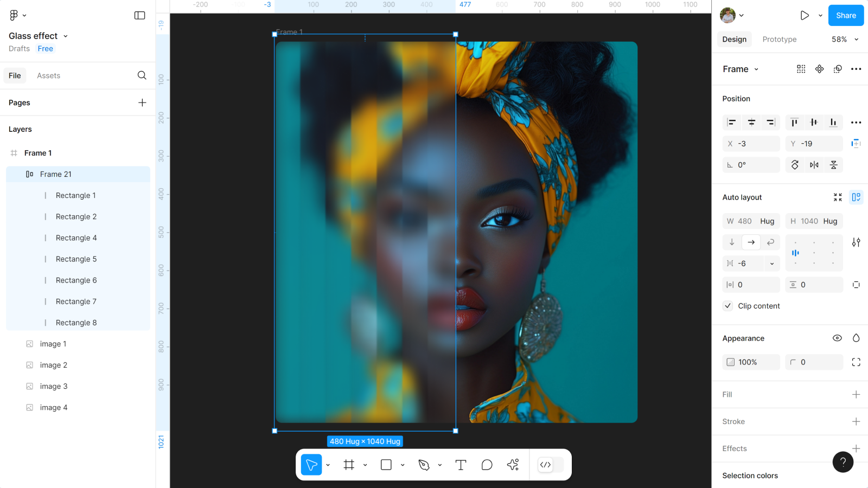Select the Text tool in the toolbar
Screen dimensions: 868x488
tap(461, 465)
